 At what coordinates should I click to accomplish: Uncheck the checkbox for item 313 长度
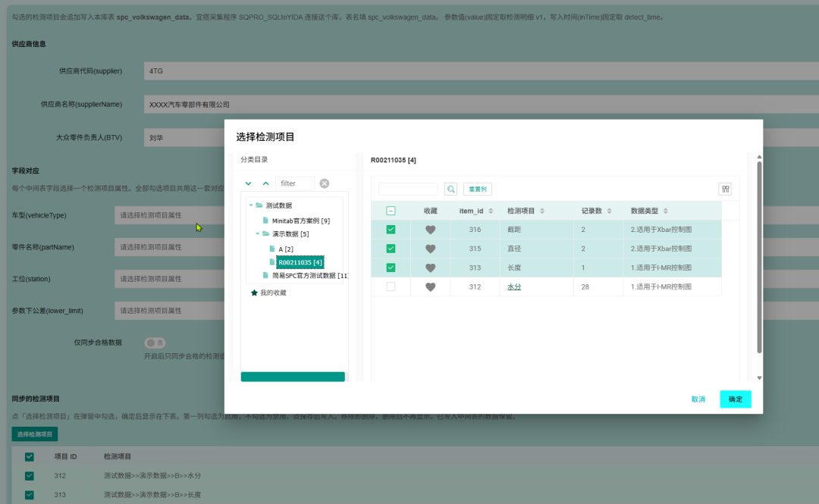pos(391,268)
